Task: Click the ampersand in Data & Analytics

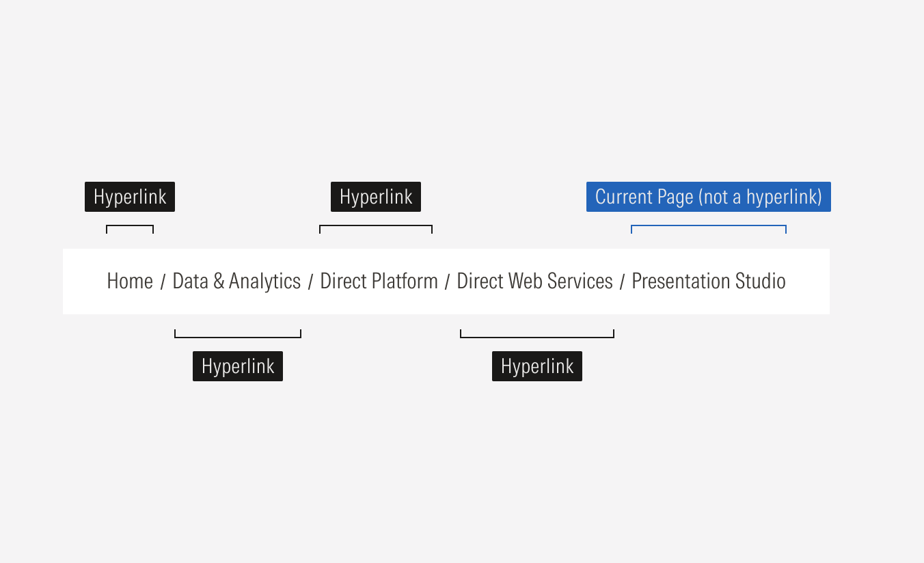Action: 219,281
